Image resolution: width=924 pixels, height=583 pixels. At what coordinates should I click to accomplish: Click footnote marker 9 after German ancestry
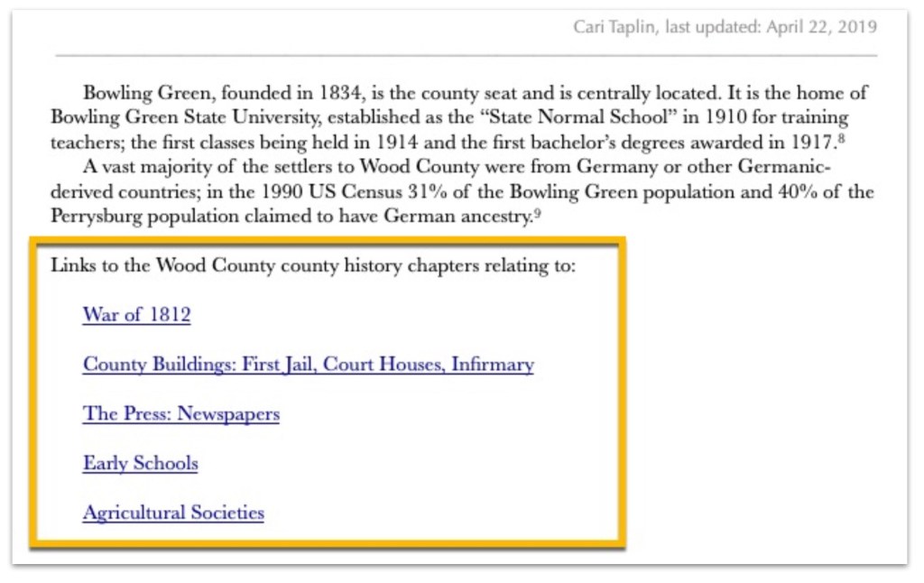(535, 213)
